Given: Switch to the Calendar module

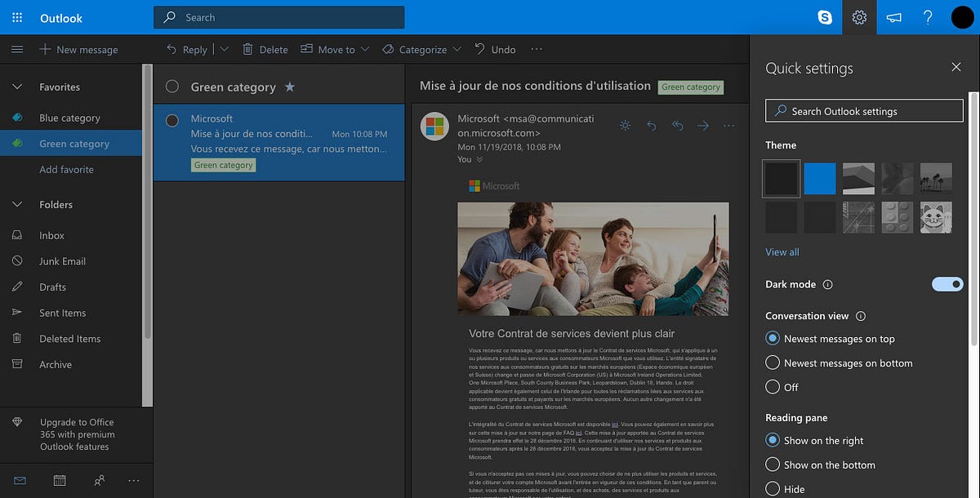Looking at the screenshot, I should point(60,480).
